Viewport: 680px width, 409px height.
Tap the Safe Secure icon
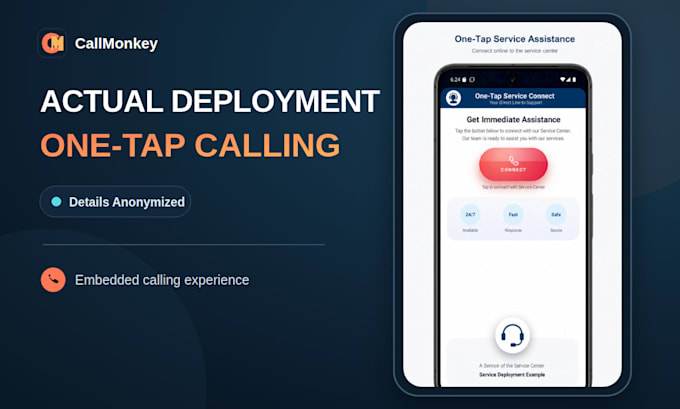(556, 215)
